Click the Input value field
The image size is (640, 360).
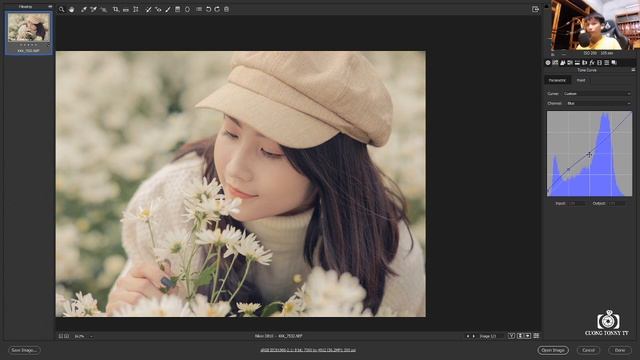click(x=576, y=203)
